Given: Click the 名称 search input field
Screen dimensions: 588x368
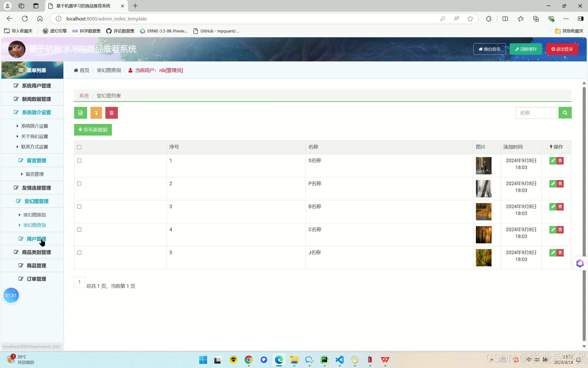Looking at the screenshot, I should [x=536, y=113].
